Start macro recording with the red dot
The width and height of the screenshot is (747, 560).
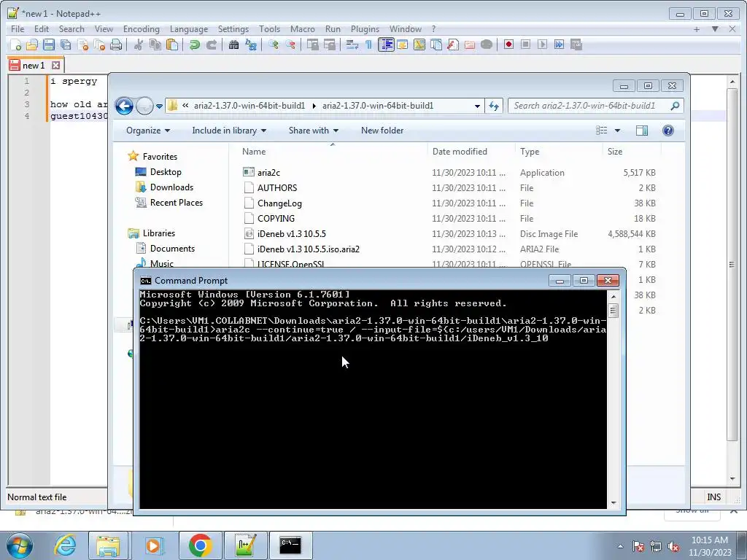(x=508, y=44)
